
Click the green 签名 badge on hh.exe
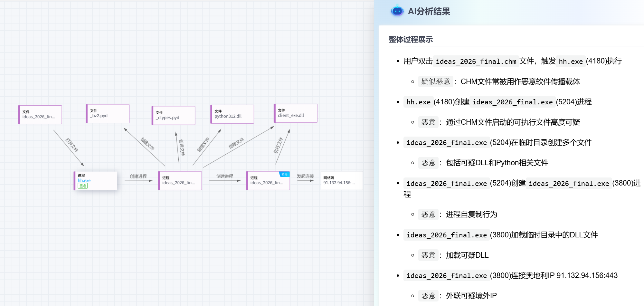point(83,186)
